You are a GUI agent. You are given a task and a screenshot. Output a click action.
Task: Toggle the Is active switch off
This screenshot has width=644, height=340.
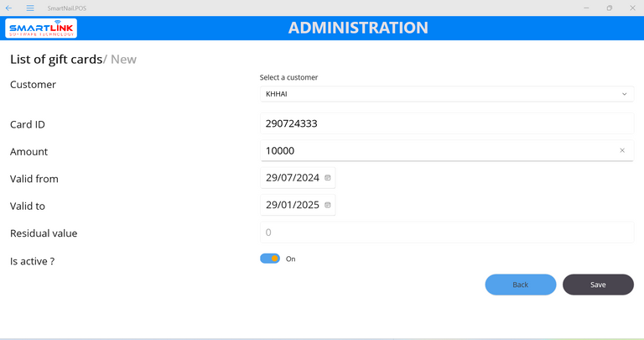(x=270, y=259)
